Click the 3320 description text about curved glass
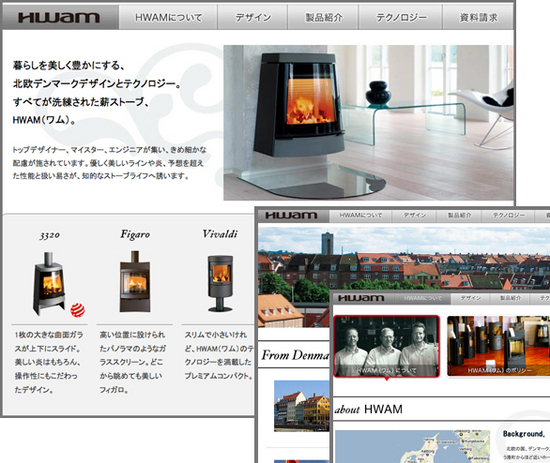The height and width of the screenshot is (463, 550). [x=49, y=362]
